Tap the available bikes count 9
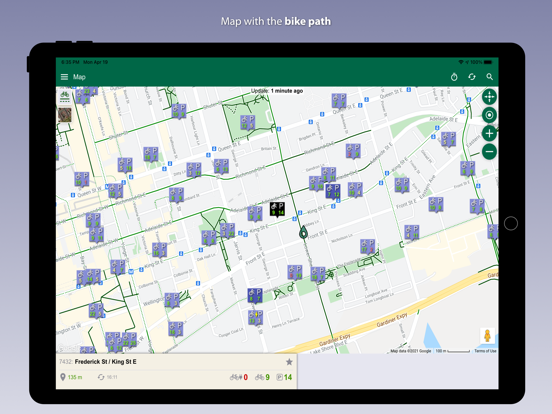Viewport: 552px width, 414px height. (x=262, y=377)
